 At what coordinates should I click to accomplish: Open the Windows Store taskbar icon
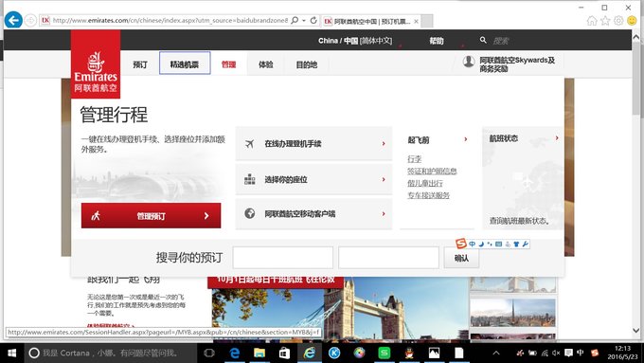[x=284, y=353]
